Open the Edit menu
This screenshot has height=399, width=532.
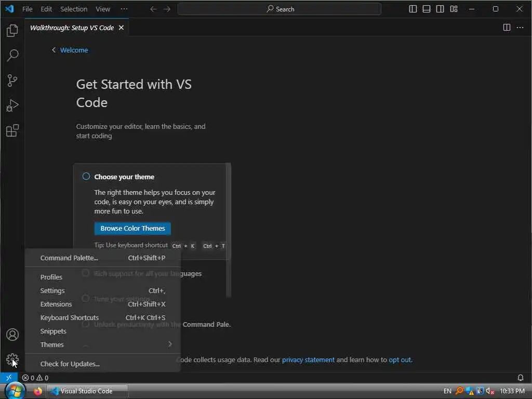pyautogui.click(x=46, y=9)
